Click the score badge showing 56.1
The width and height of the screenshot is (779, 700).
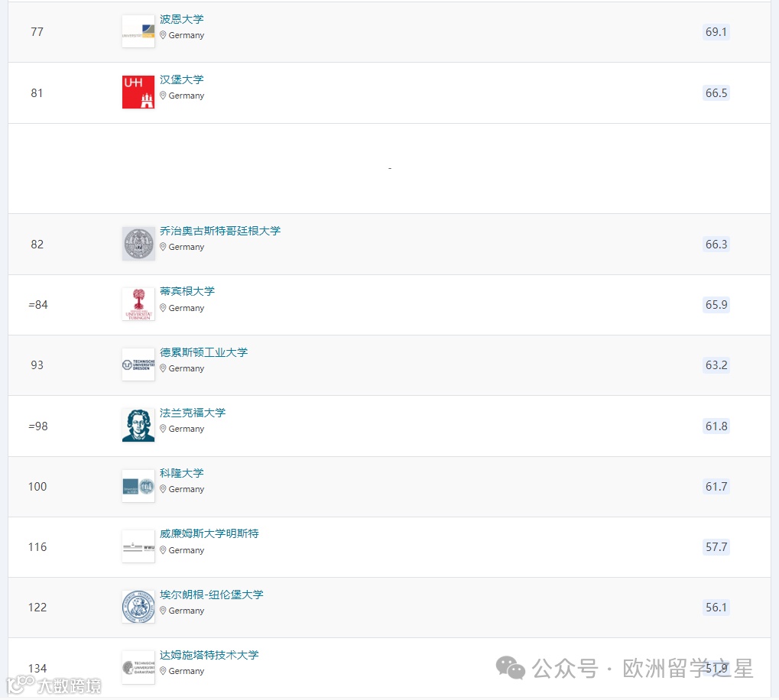(716, 607)
